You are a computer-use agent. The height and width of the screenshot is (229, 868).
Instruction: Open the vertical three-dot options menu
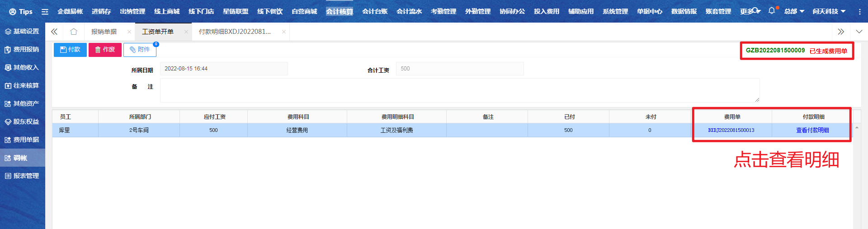pos(859,12)
